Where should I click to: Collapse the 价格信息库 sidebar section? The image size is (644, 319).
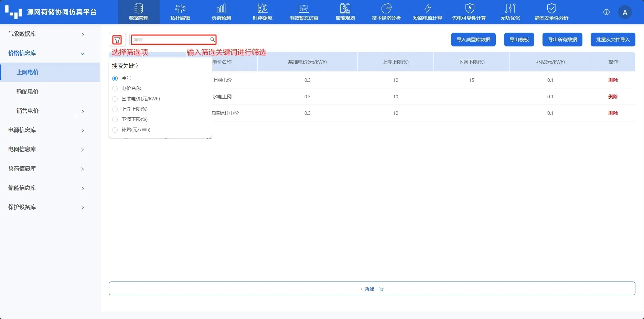(46, 53)
